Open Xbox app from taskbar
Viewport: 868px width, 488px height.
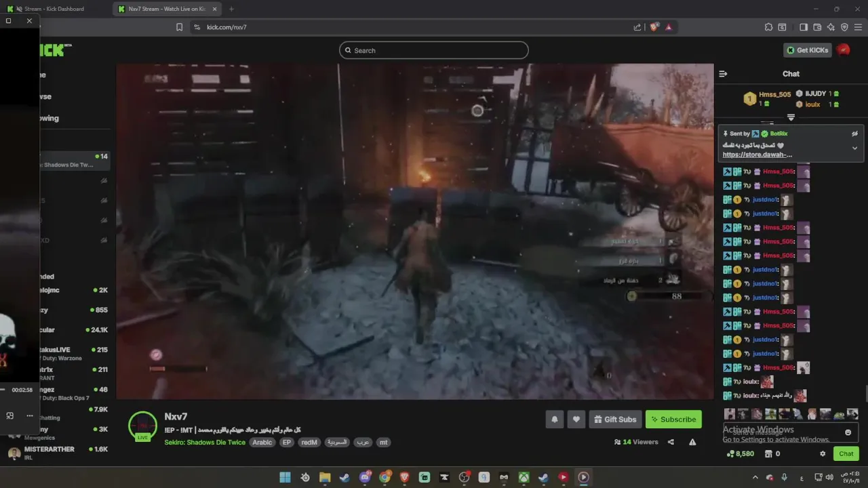click(x=524, y=477)
